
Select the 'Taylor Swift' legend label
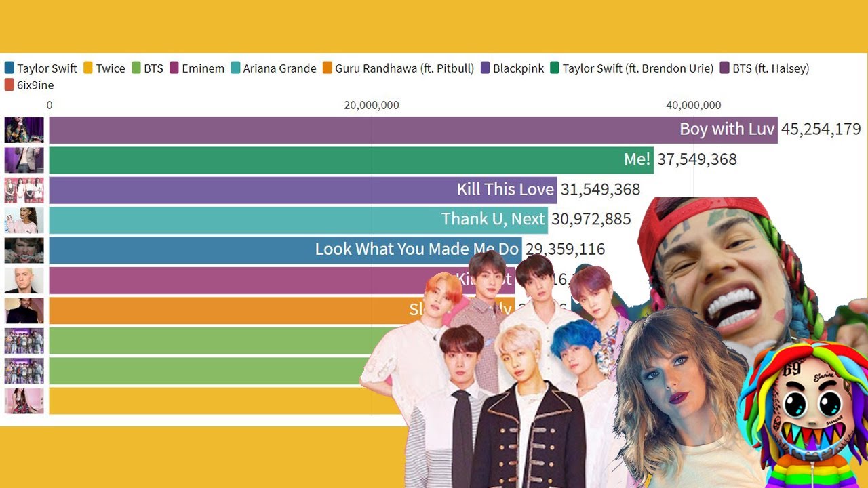click(47, 68)
